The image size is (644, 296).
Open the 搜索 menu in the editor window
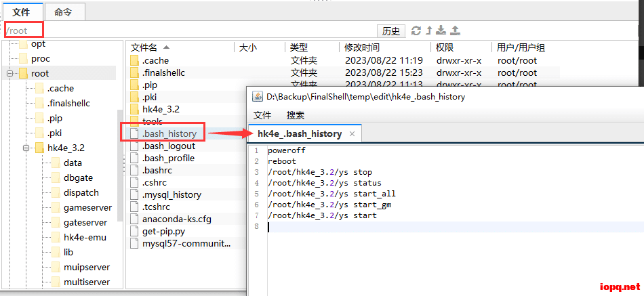pyautogui.click(x=296, y=115)
